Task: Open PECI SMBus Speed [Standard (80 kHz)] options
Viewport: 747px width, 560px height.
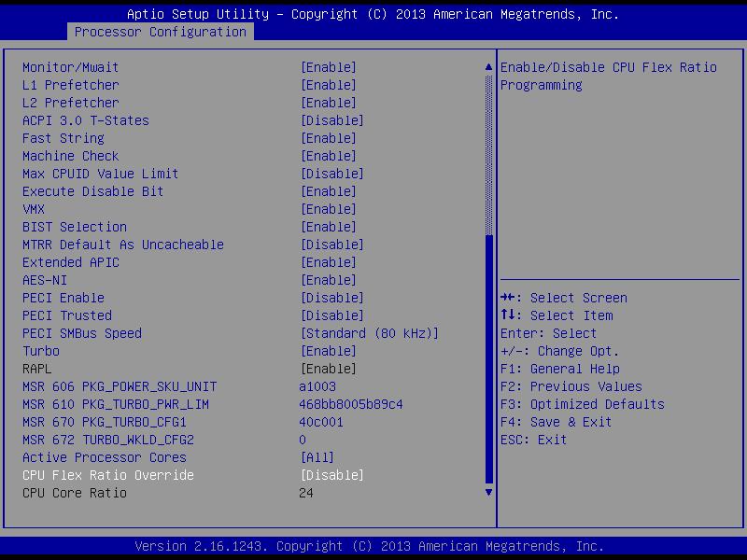Action: 369,333
